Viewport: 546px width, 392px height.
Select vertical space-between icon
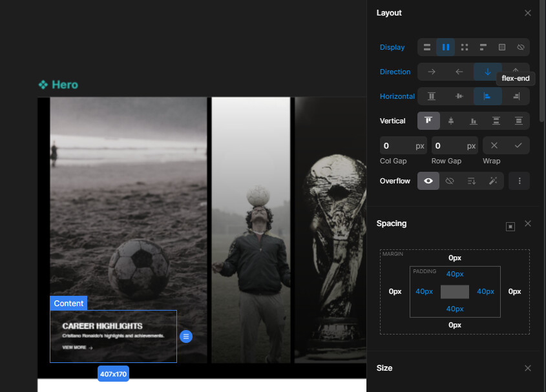[496, 121]
